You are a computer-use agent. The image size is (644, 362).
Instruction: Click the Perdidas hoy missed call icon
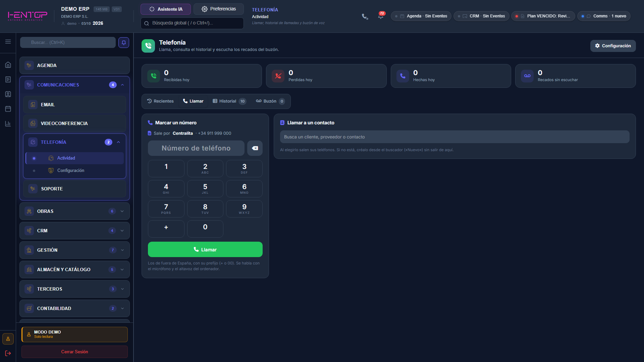[278, 76]
